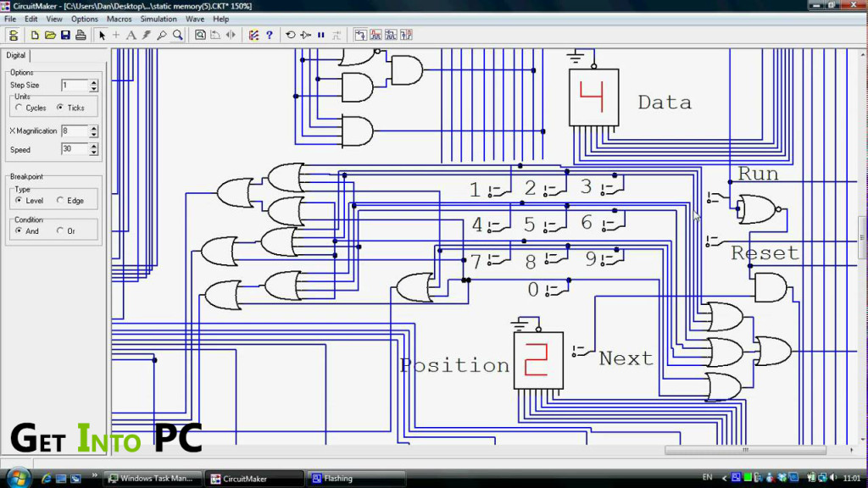Screen dimensions: 868x488
Task: Toggle logic switch number 0
Action: point(556,290)
